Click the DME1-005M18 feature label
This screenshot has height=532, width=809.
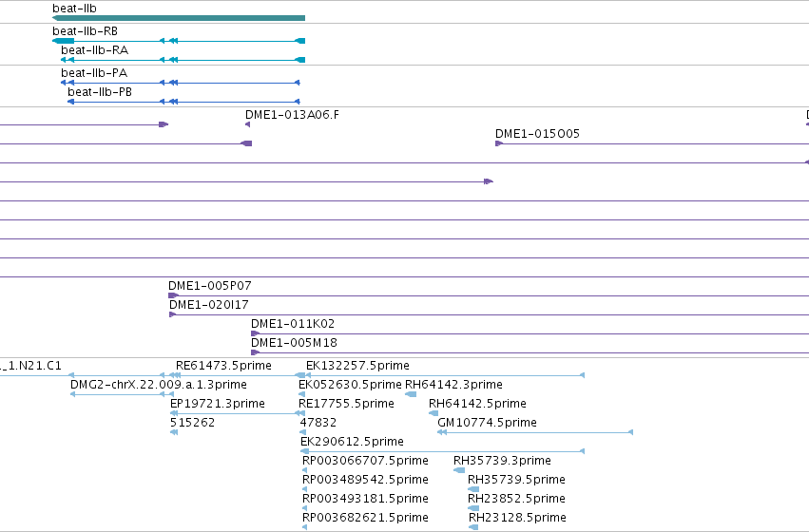[294, 343]
